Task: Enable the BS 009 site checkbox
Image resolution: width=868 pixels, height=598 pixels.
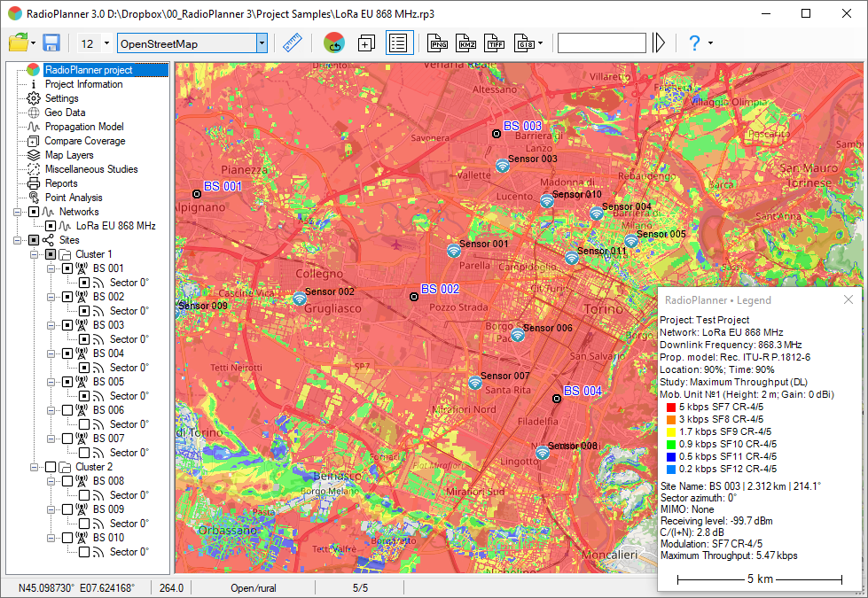Action: coord(67,509)
